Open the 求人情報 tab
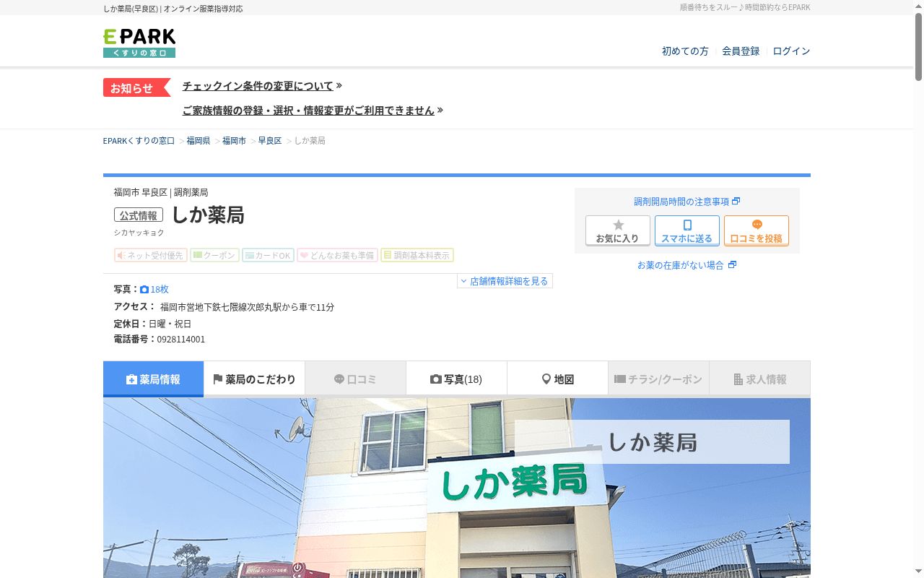The image size is (924, 578). [x=759, y=379]
